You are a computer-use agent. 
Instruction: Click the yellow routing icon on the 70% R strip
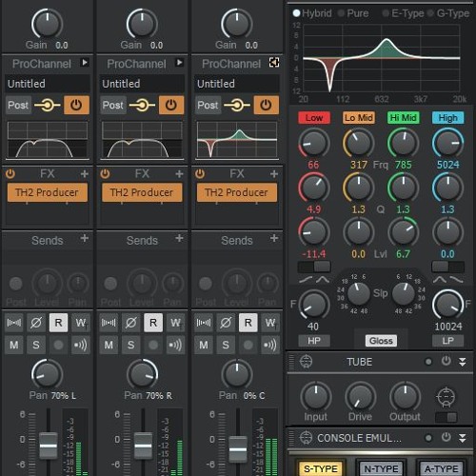pyautogui.click(x=142, y=105)
